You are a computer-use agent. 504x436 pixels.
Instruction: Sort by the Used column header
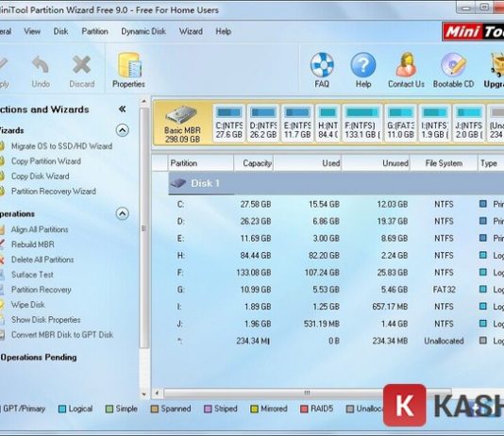(x=308, y=163)
